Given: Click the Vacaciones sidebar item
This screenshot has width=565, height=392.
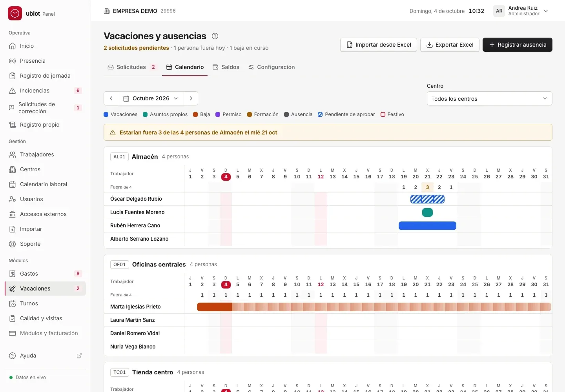Looking at the screenshot, I should (45, 289).
